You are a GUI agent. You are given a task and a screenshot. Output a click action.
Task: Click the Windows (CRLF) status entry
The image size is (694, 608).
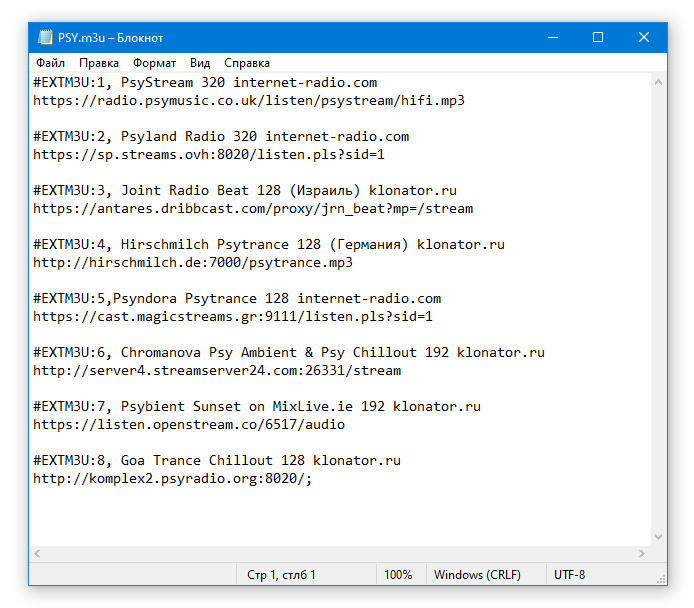click(x=477, y=574)
